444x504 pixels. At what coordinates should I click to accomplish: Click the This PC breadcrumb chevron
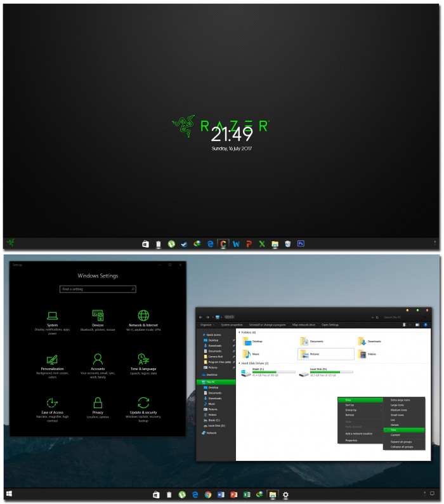tap(221, 317)
